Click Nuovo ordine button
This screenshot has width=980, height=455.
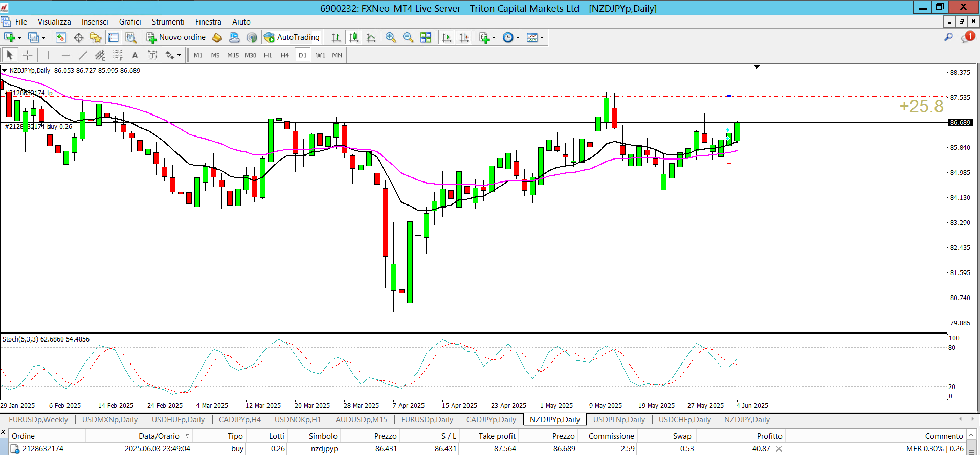(176, 37)
